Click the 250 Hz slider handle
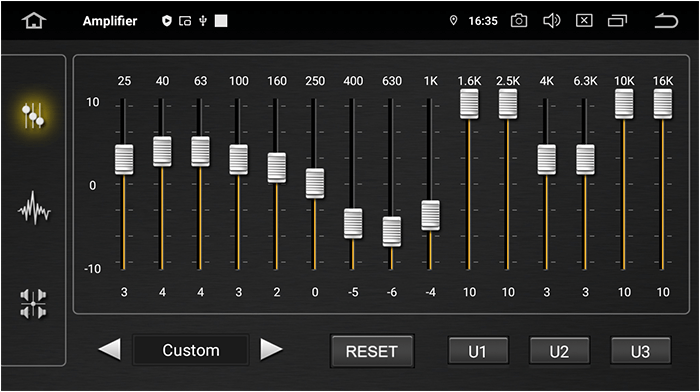Screen dimensions: 700x392 click(x=315, y=183)
